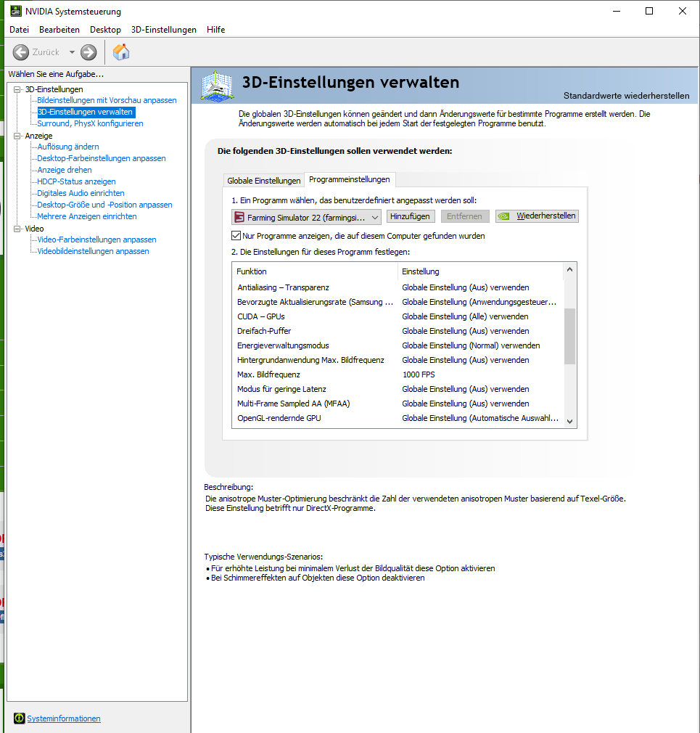700x733 pixels.
Task: Open the Hilfe menu
Action: pos(216,30)
